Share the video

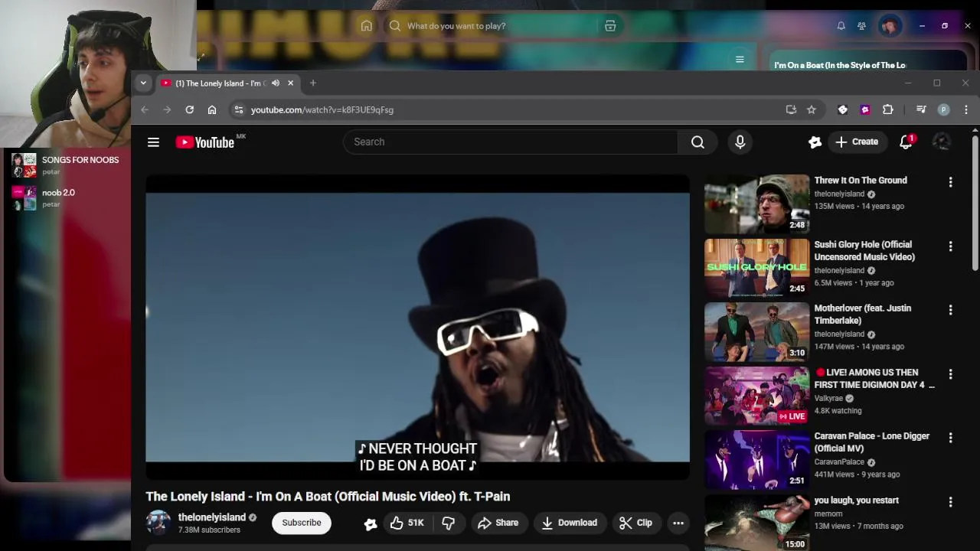click(498, 523)
